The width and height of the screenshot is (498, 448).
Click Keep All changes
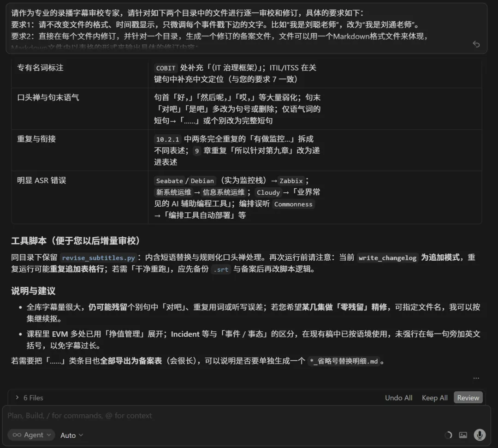click(x=434, y=398)
